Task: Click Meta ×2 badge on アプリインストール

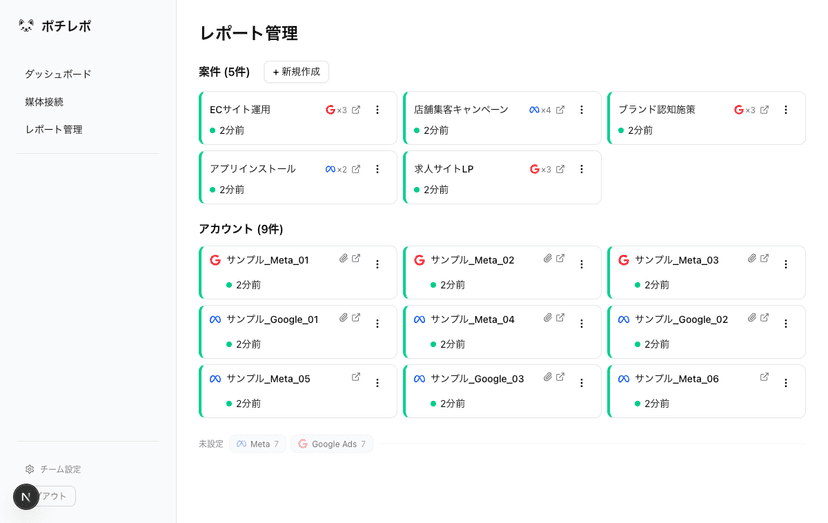Action: point(336,169)
